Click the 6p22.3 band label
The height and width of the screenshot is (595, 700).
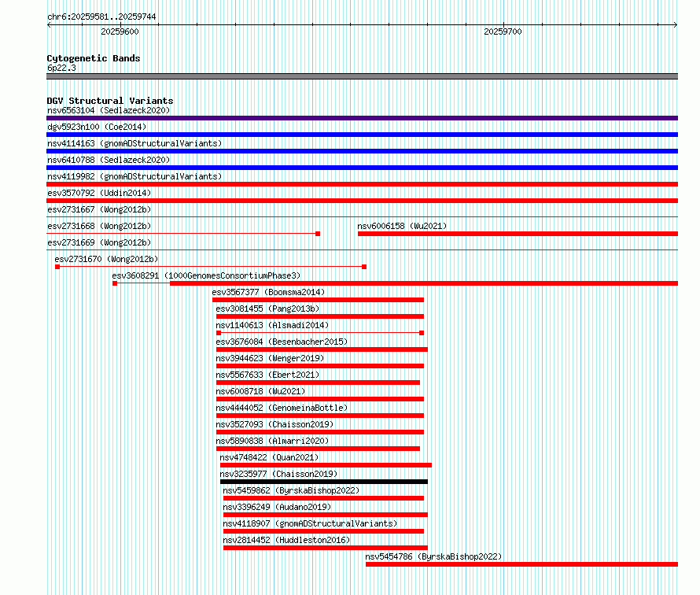61,68
